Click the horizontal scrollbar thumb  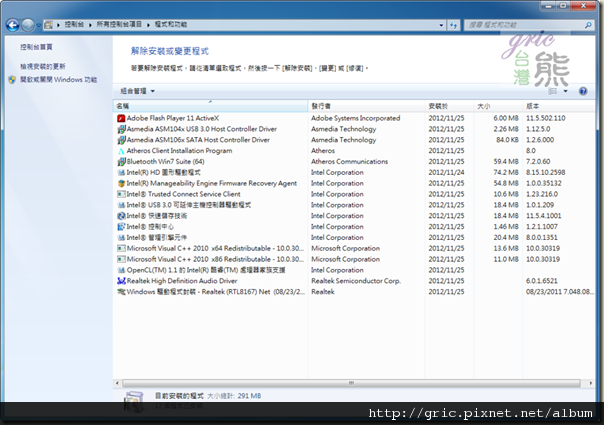(x=351, y=383)
